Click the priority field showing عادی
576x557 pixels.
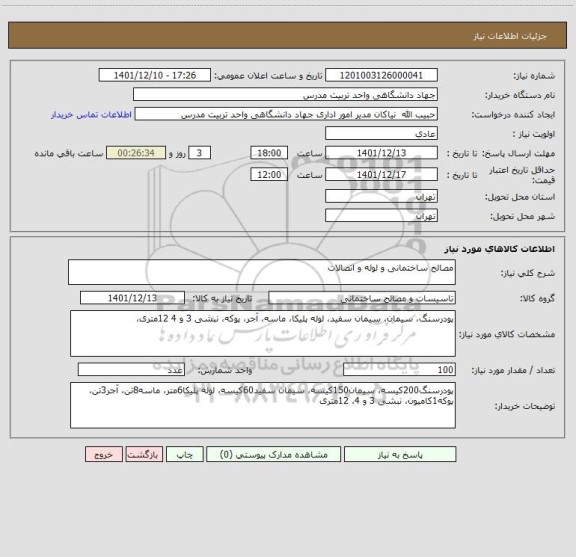click(x=381, y=133)
